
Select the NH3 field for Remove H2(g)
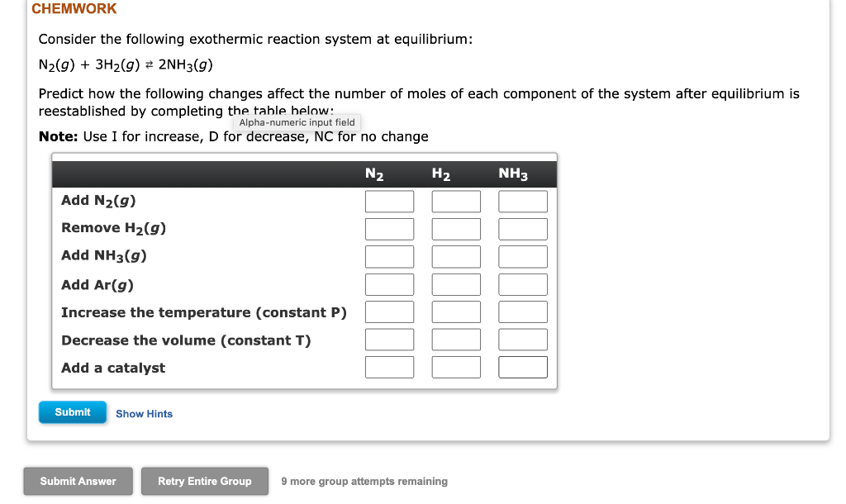(522, 229)
